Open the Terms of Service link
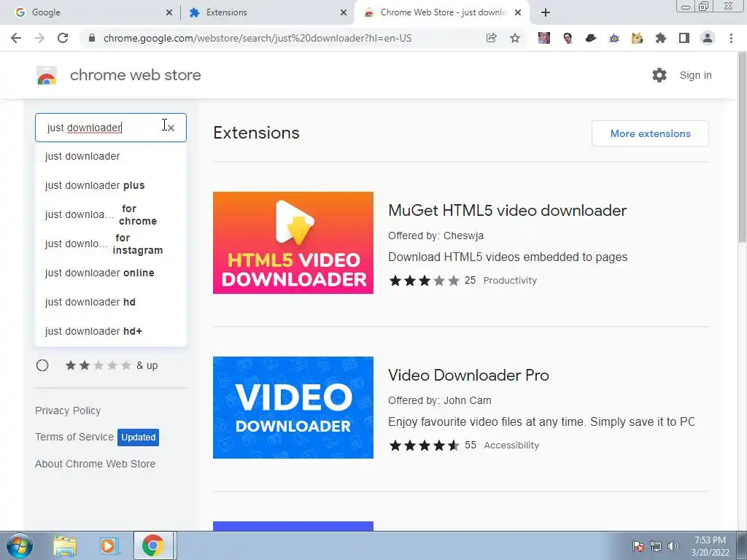 (74, 437)
